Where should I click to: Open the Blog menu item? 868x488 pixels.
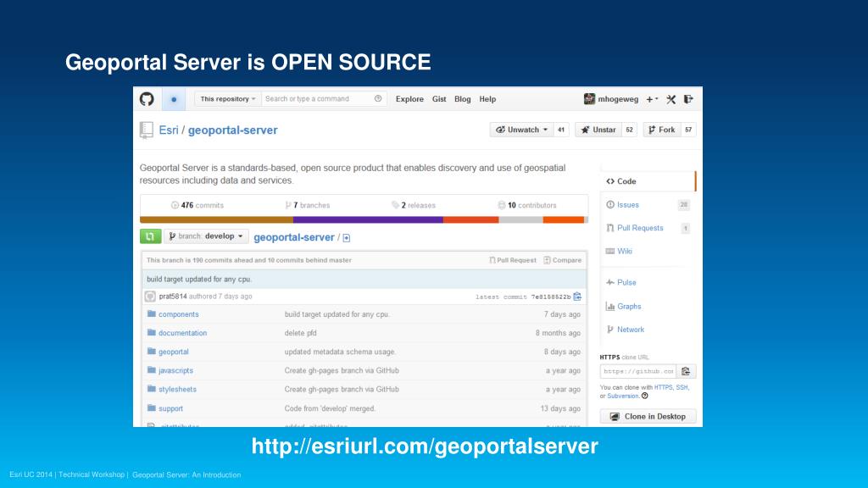462,99
